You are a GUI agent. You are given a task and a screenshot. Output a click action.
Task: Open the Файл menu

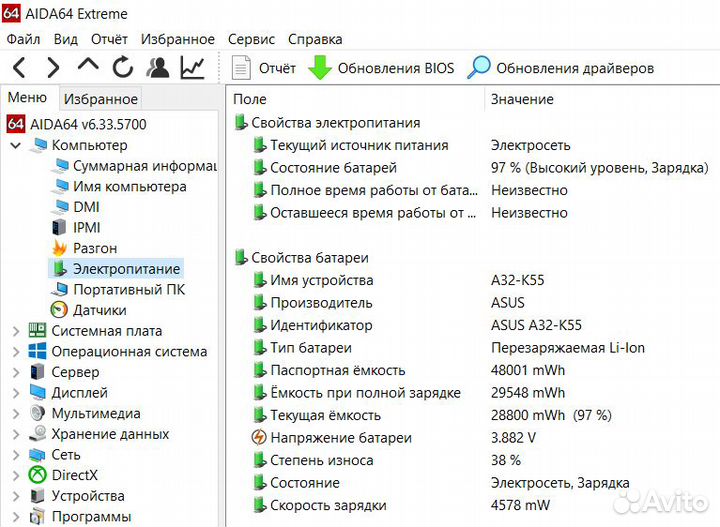click(23, 39)
